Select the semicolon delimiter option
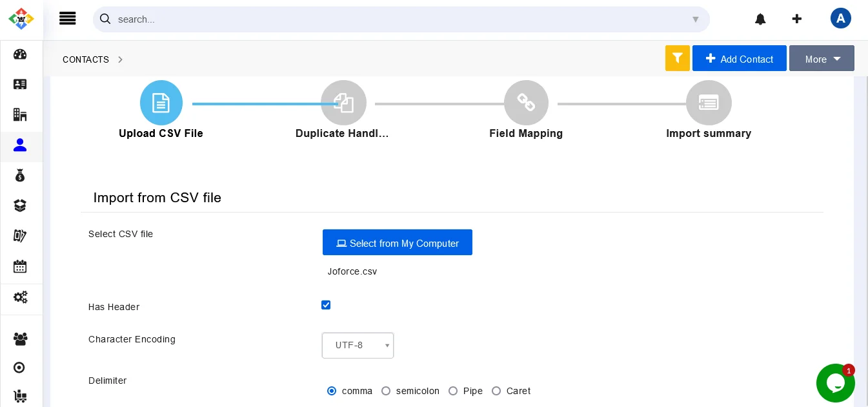 point(386,391)
